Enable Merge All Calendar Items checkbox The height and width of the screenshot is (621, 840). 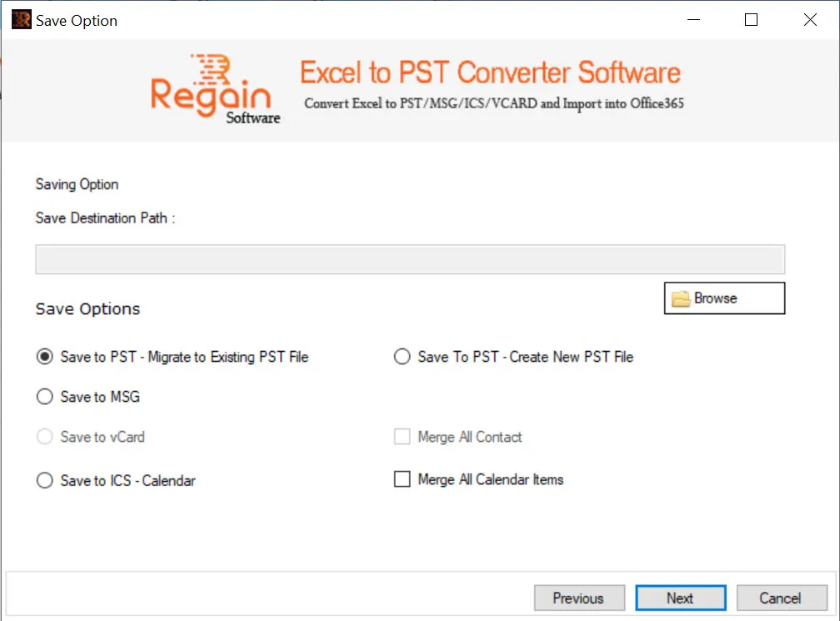[x=402, y=479]
